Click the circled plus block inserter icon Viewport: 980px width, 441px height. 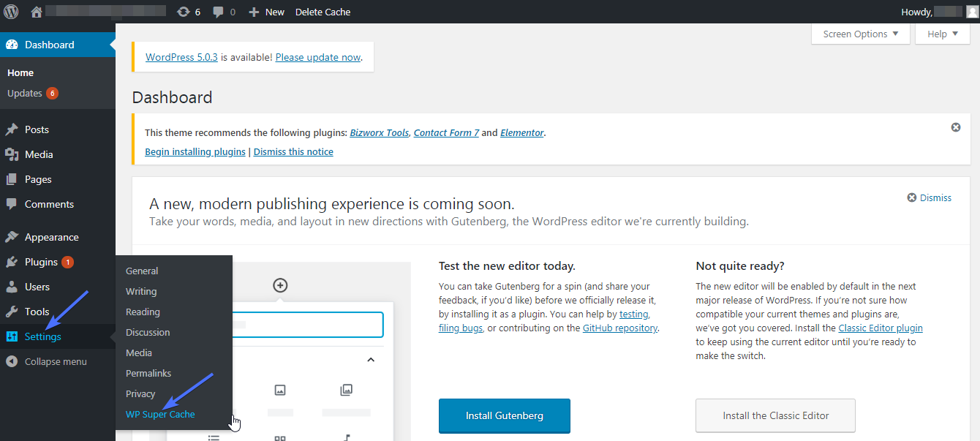tap(280, 285)
